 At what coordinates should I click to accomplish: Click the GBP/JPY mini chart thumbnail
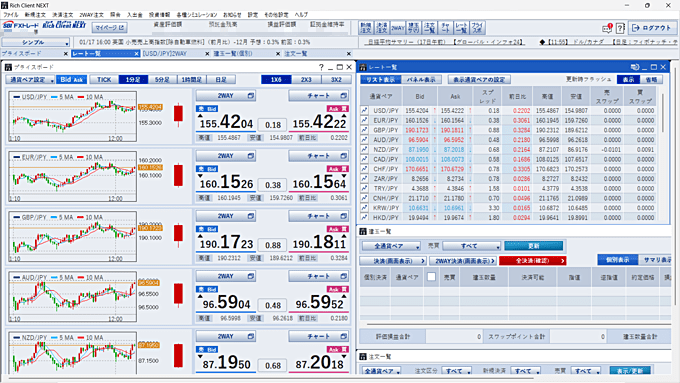point(72,237)
